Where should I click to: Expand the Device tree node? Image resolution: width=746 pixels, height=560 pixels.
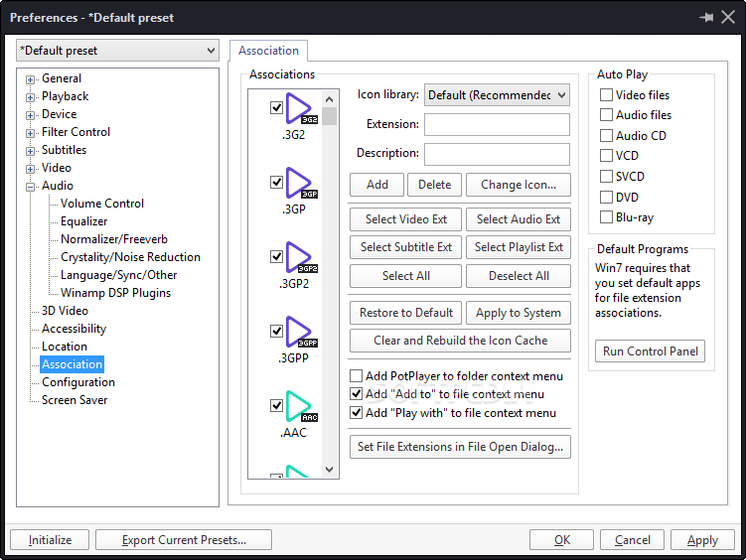[31, 115]
